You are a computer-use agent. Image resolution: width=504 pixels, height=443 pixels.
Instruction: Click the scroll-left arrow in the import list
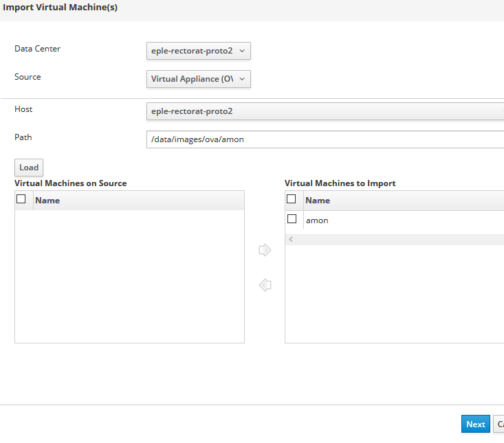291,240
